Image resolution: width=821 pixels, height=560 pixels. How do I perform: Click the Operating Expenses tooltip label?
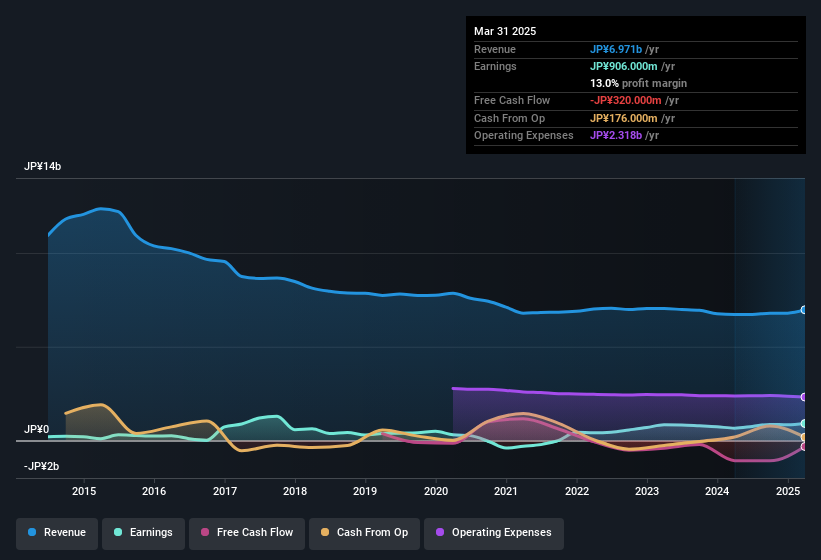click(524, 136)
